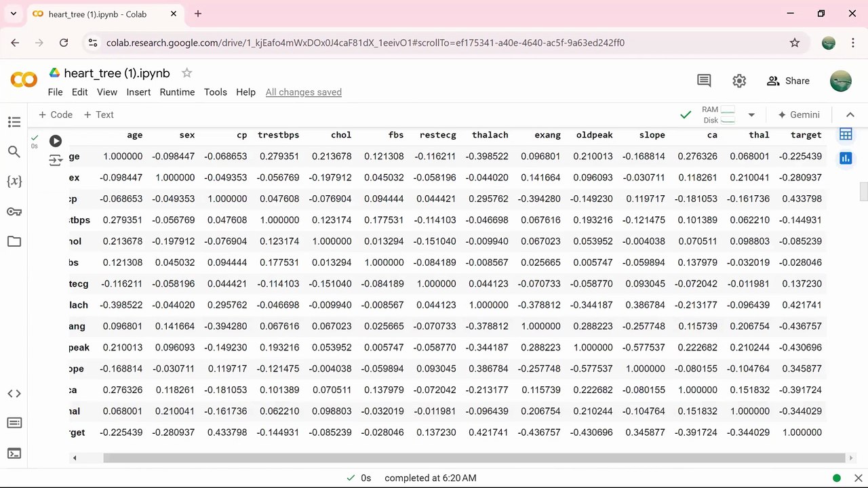Open the Secrets key panel
Image resolution: width=868 pixels, height=488 pixels.
click(14, 211)
